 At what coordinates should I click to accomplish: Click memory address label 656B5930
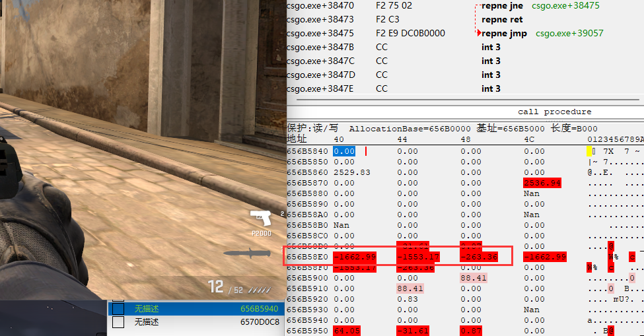(307, 310)
